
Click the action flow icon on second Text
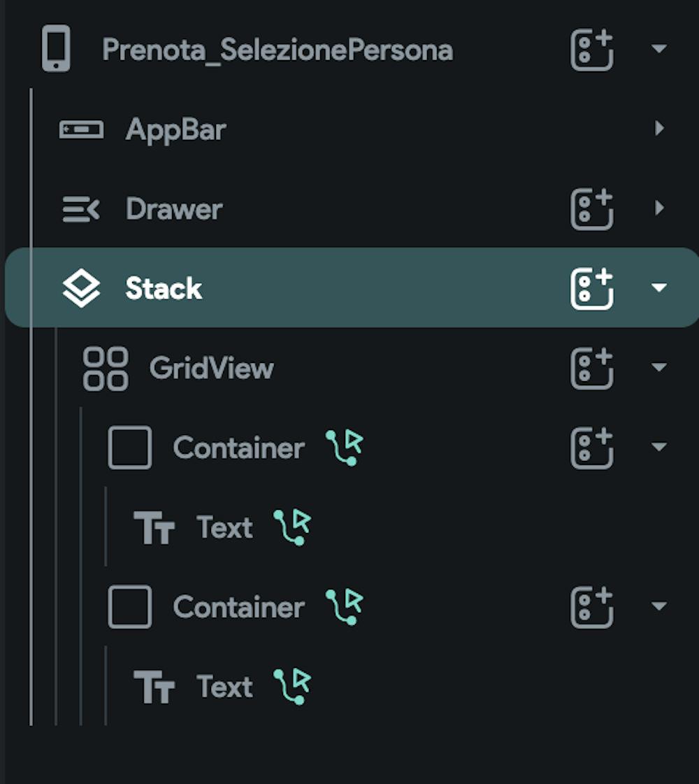tap(292, 686)
